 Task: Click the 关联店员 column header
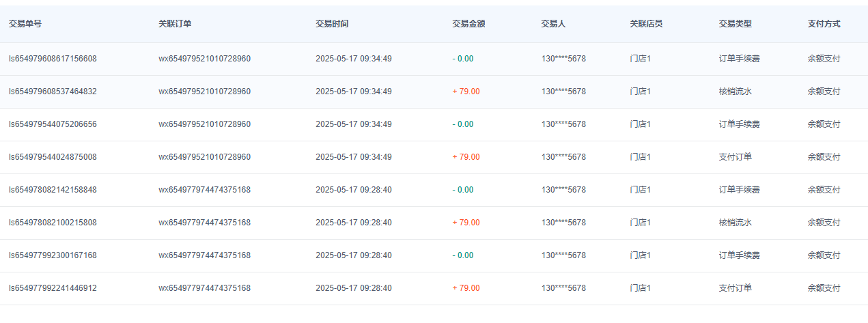646,24
